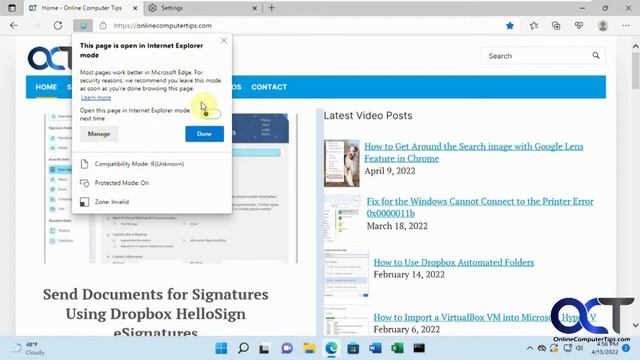Image resolution: width=640 pixels, height=360 pixels.
Task: Click thumbnail beside printer error post
Action: [x=343, y=217]
